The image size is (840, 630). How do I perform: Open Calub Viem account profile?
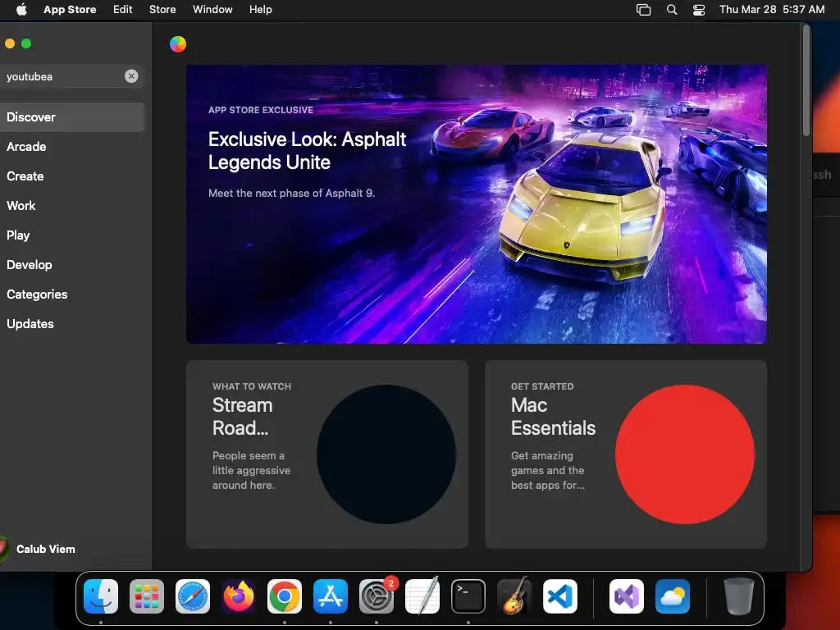click(x=39, y=549)
